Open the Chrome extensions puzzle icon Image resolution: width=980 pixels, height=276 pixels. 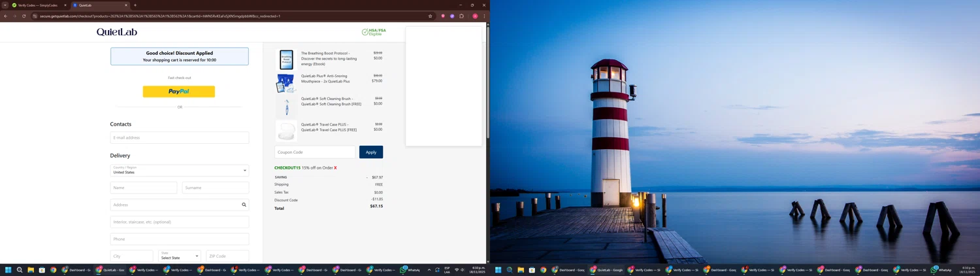[x=461, y=16]
